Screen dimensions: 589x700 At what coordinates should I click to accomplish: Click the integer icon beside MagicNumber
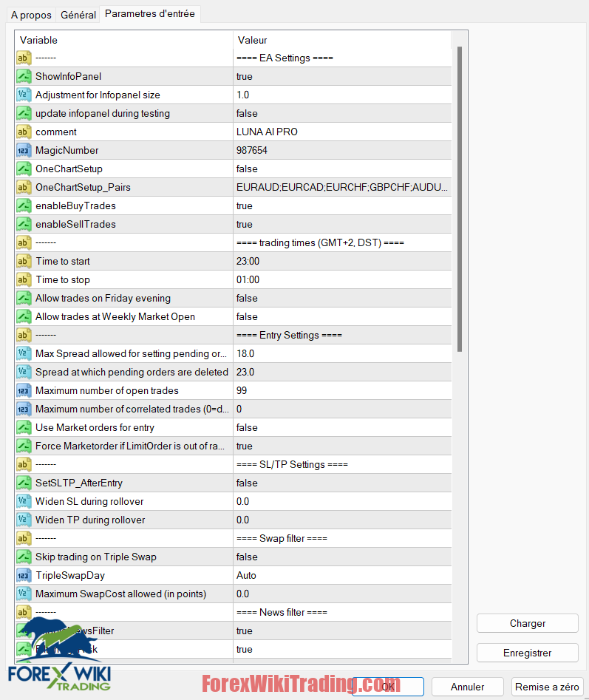pos(24,151)
